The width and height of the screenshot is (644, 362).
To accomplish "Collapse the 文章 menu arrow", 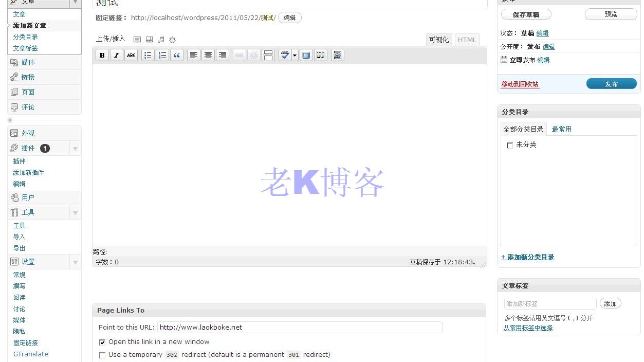I will 75,3.
